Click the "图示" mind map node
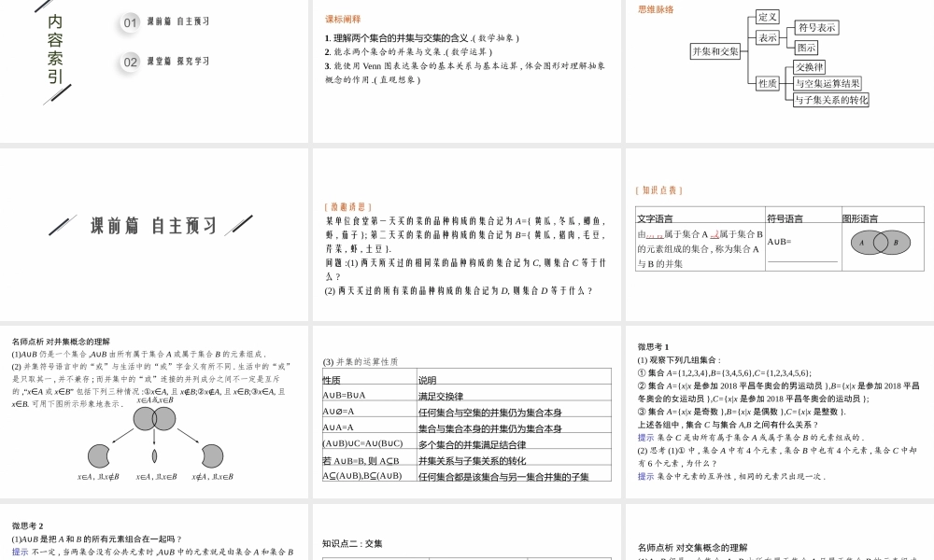The height and width of the screenshot is (560, 934). [806, 48]
